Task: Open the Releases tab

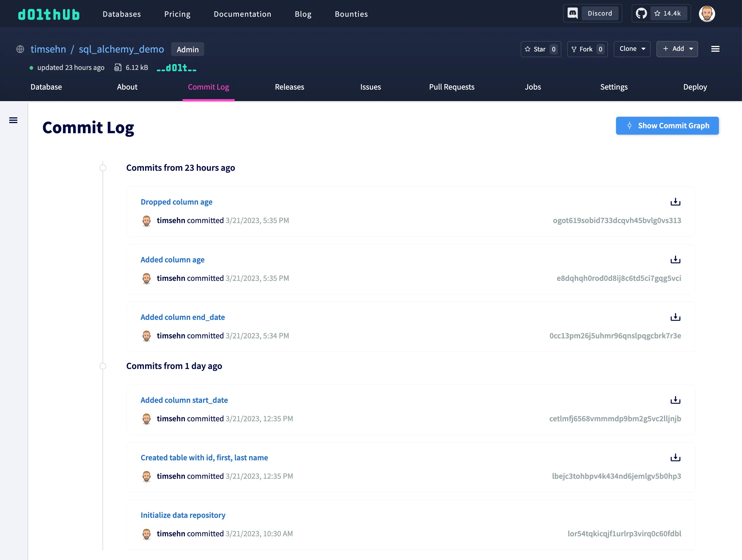Action: click(x=289, y=87)
